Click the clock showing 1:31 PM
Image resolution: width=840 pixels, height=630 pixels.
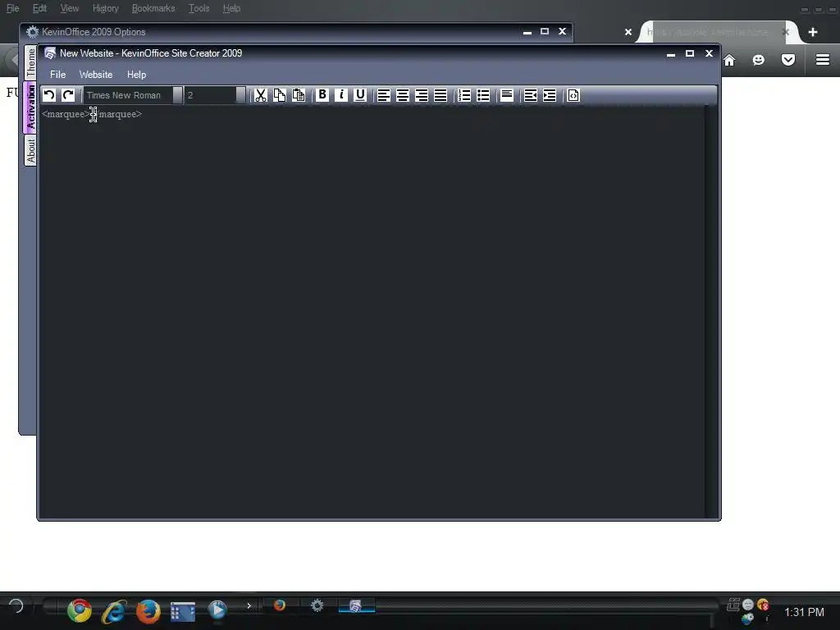[x=804, y=612]
